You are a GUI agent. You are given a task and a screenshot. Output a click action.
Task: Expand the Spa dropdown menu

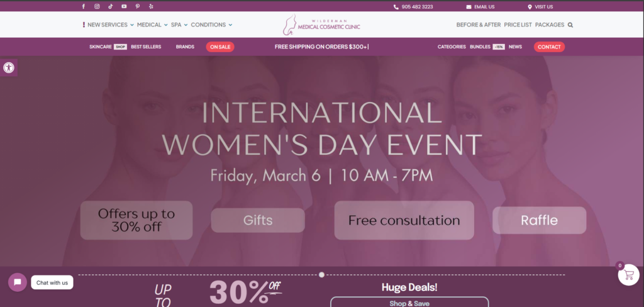click(179, 25)
